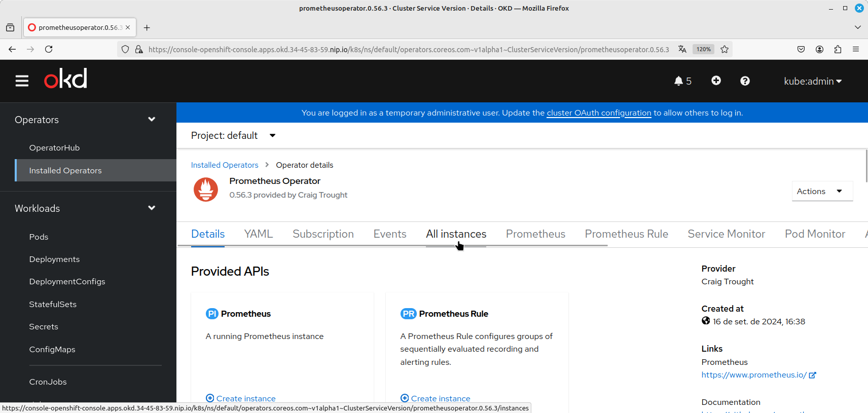Go to Secrets in the sidebar
Image resolution: width=868 pixels, height=413 pixels.
point(44,327)
